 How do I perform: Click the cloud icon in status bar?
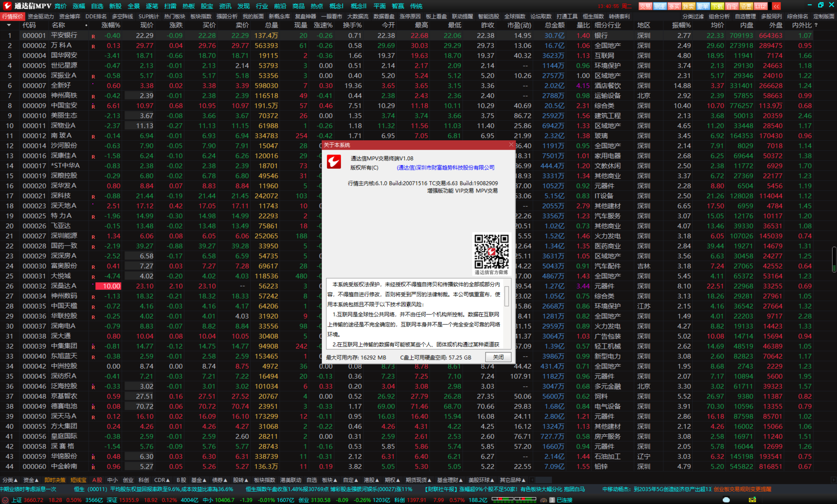[726, 500]
